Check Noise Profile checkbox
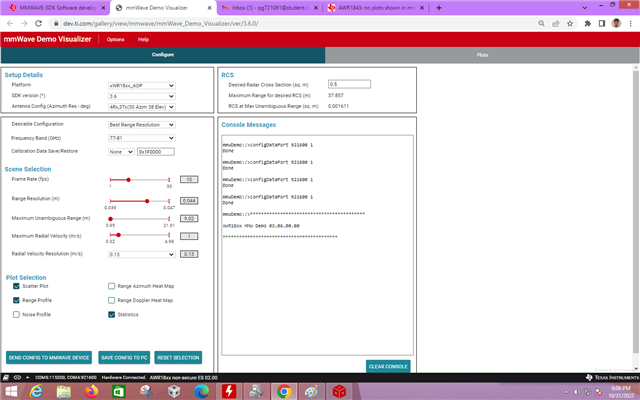Image resolution: width=640 pixels, height=400 pixels. click(16, 315)
